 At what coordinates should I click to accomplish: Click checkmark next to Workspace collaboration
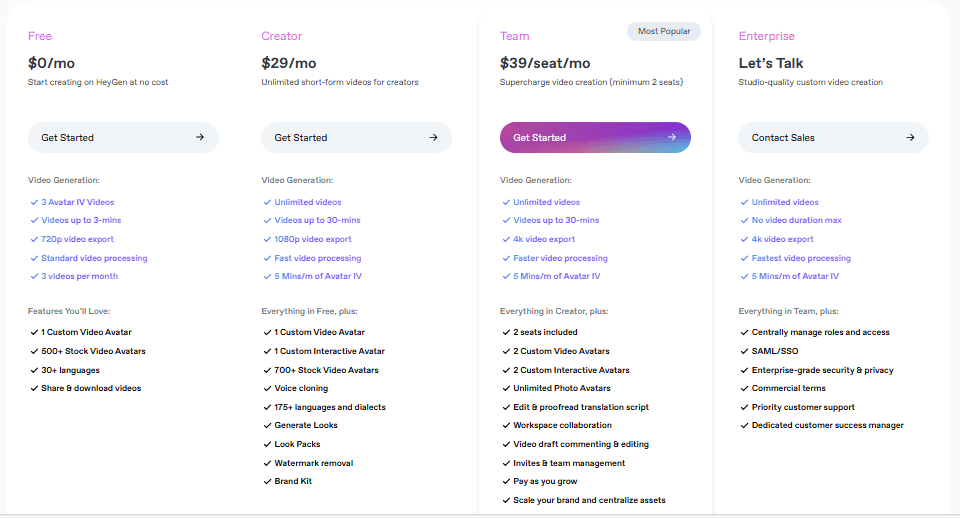[x=506, y=425]
